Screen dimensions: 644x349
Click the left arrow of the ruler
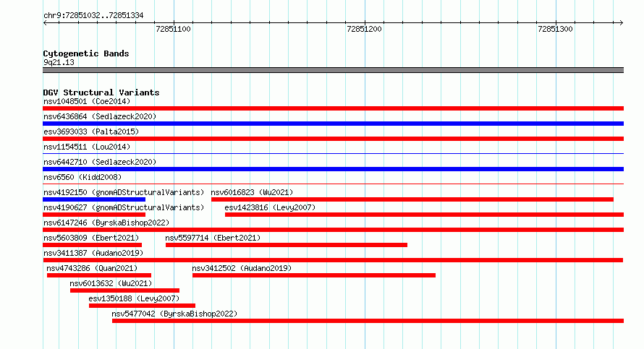45,23
